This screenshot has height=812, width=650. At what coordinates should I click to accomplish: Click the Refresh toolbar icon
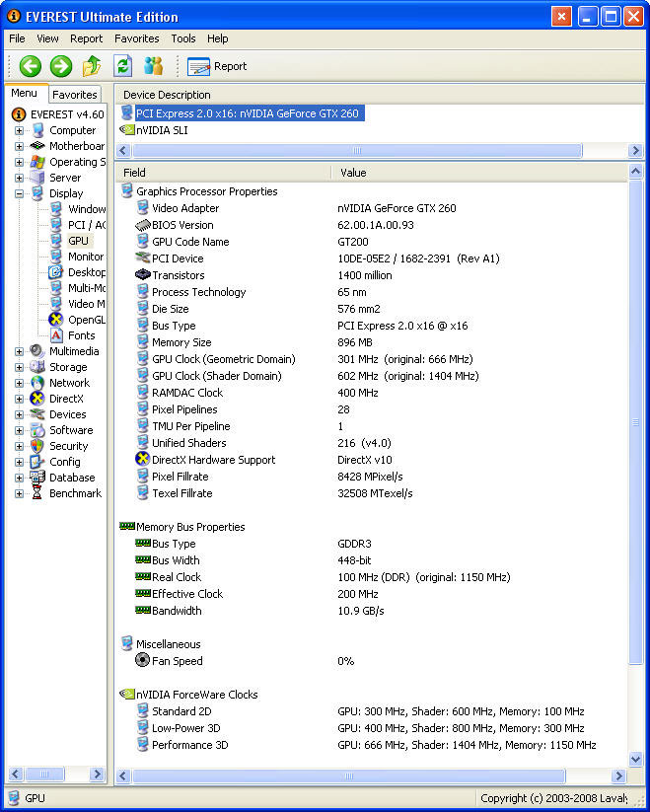122,66
